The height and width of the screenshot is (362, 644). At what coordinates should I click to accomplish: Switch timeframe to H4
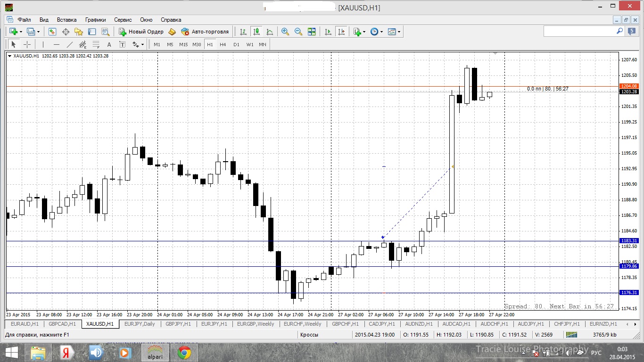click(223, 44)
